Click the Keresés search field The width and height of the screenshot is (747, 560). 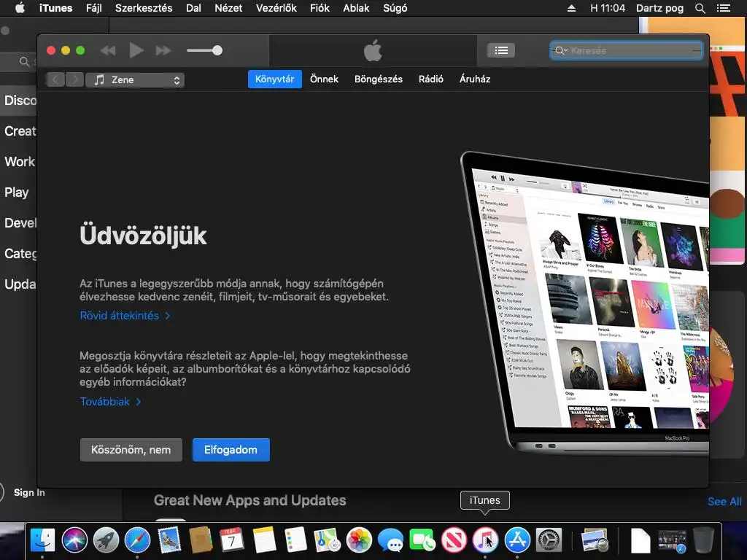pos(627,50)
